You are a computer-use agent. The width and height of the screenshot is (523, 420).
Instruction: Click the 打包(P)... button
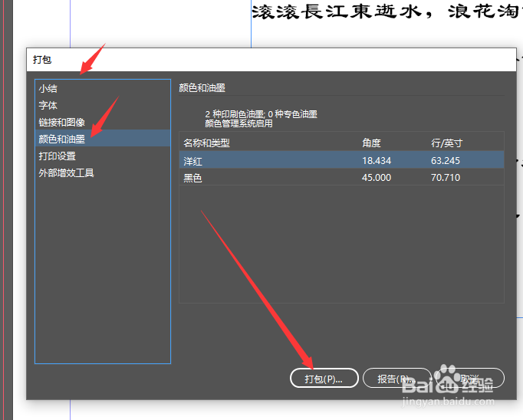(x=324, y=378)
